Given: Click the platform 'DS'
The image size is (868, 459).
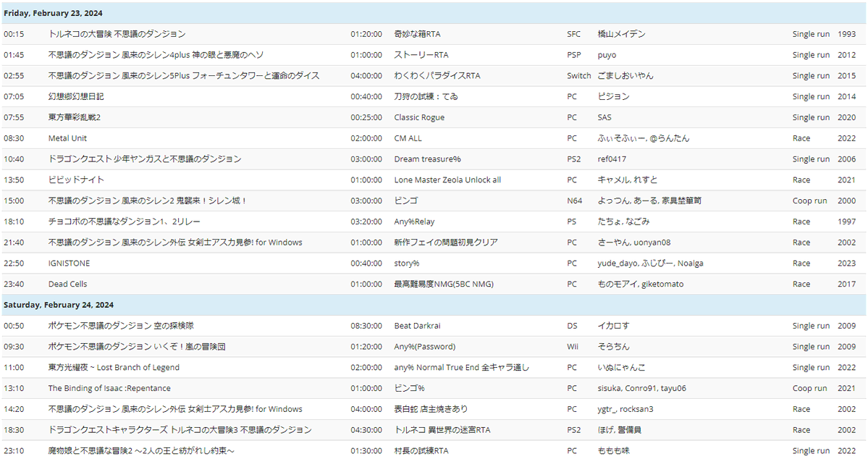Looking at the screenshot, I should pos(572,326).
